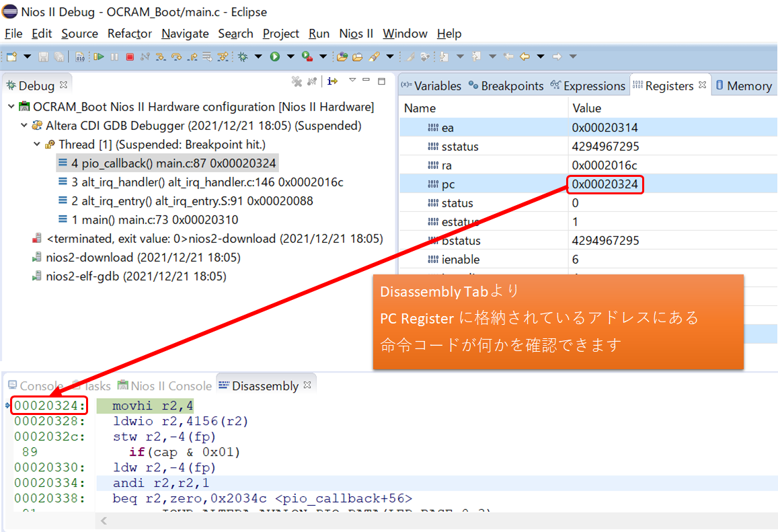The image size is (778, 532).
Task: Close the Registers tab
Action: point(702,85)
